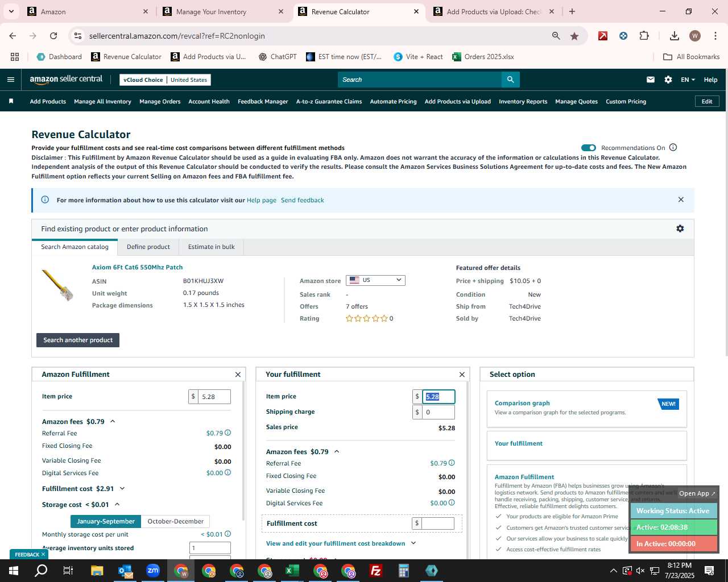Click info icon next to Amazon Fulfillment Digital Services Fee
The height and width of the screenshot is (582, 728).
pyautogui.click(x=227, y=472)
